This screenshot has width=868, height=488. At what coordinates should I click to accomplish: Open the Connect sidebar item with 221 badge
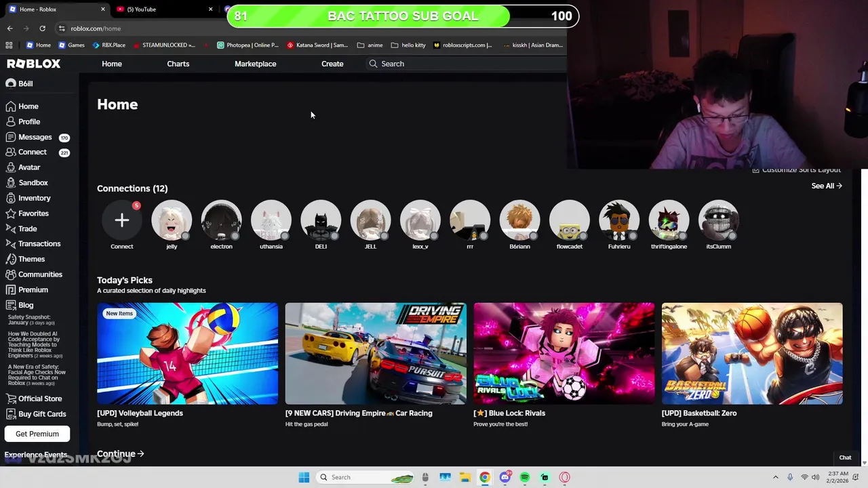point(37,152)
